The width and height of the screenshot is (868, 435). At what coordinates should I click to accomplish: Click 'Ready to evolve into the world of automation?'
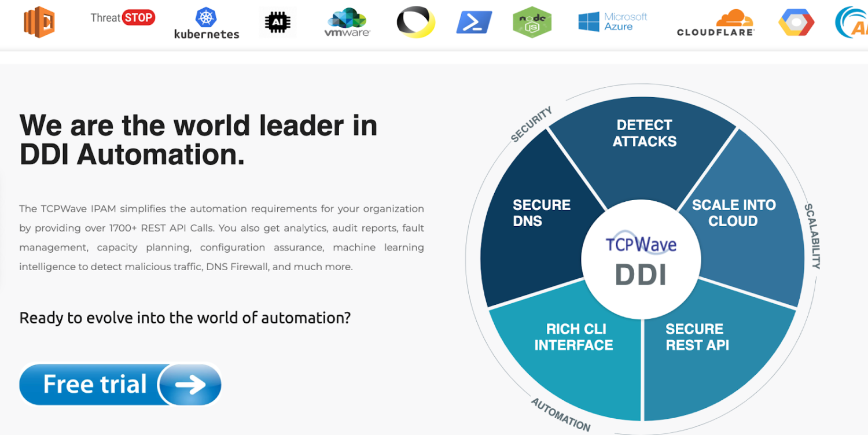pos(185,318)
